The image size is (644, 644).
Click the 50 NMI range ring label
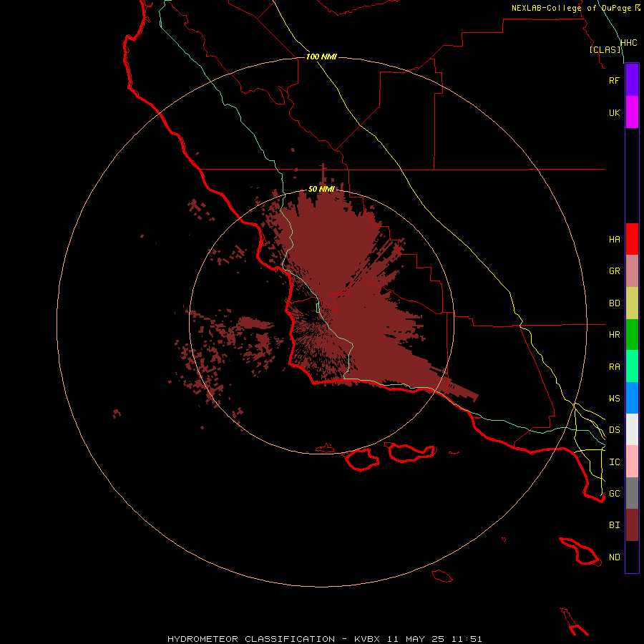321,189
